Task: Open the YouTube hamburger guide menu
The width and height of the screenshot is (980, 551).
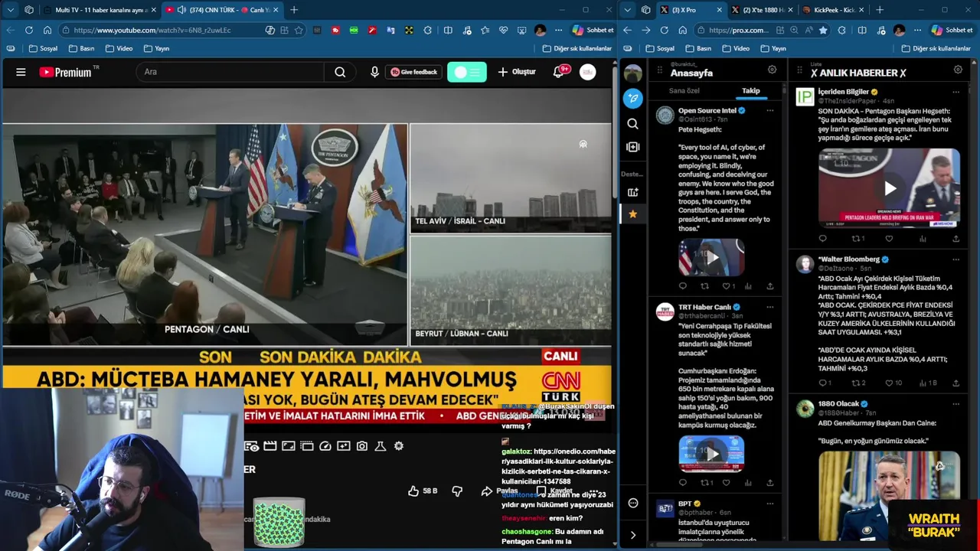Action: (21, 72)
